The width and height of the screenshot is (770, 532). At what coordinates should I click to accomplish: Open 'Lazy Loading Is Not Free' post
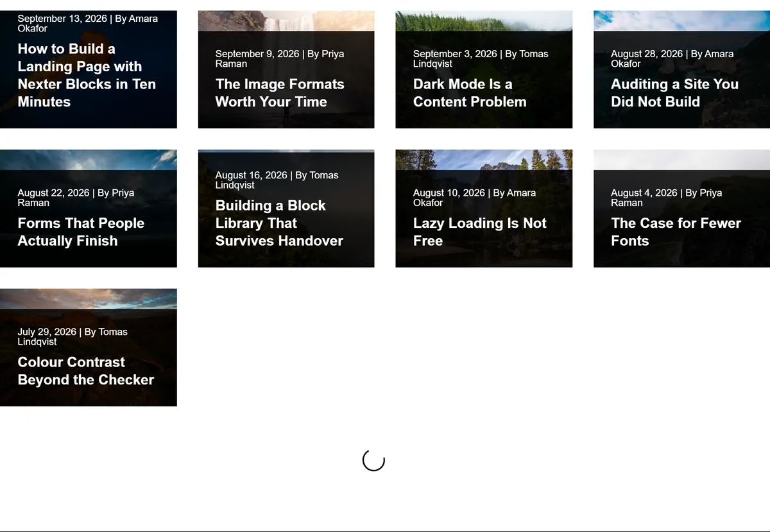tap(479, 232)
